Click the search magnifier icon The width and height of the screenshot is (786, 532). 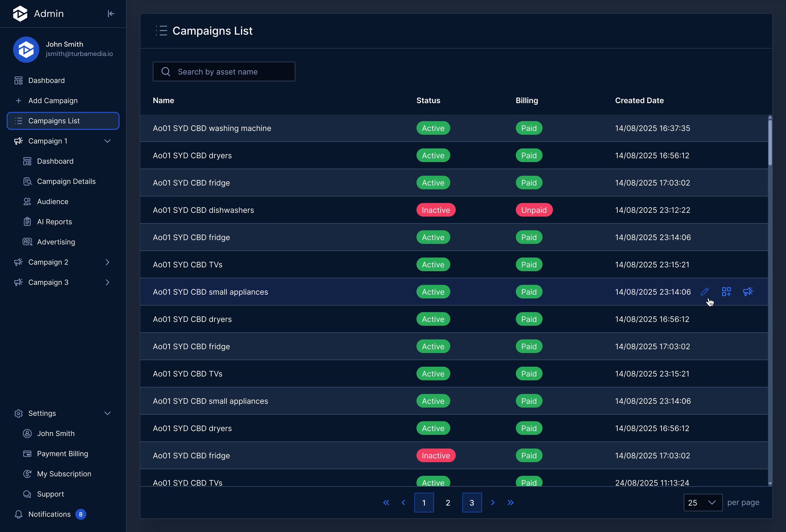click(166, 72)
